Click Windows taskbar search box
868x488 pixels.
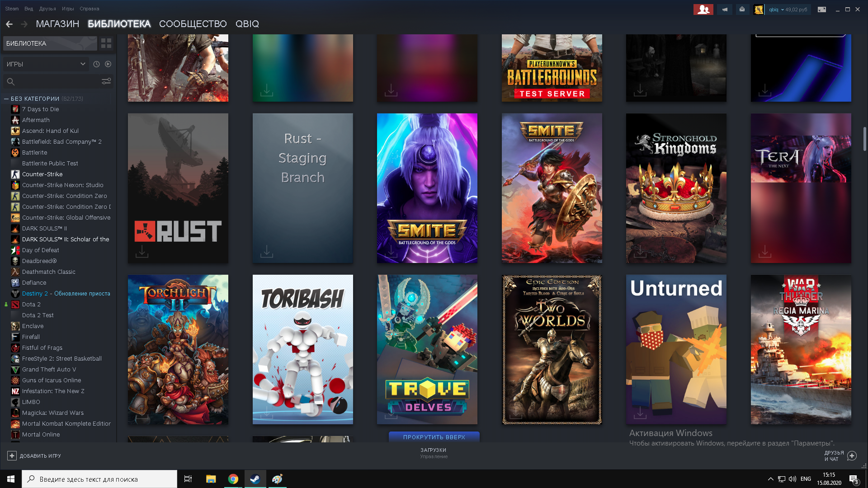(x=99, y=479)
